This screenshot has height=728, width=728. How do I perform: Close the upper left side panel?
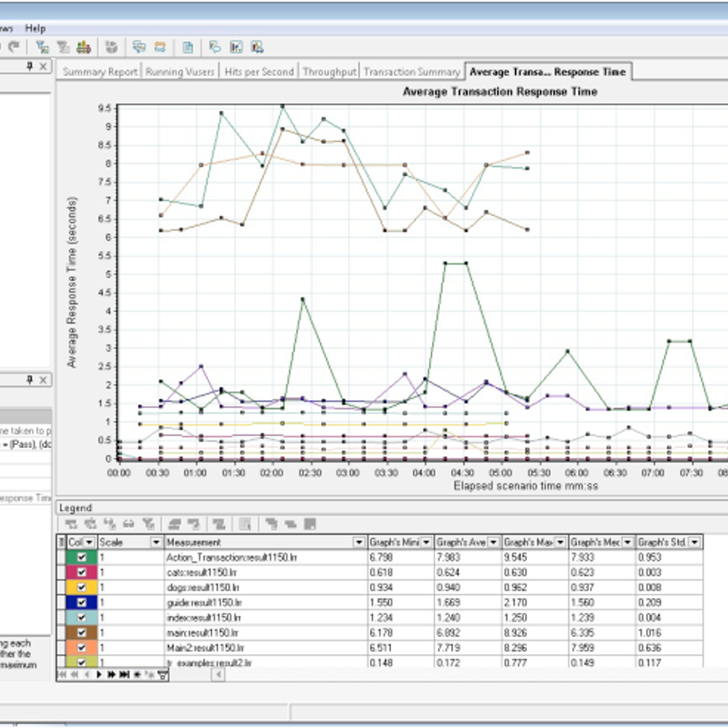click(43, 66)
